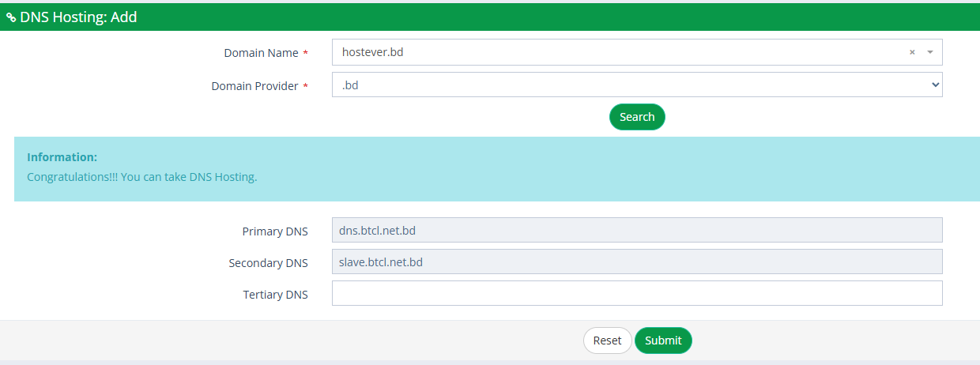This screenshot has width=980, height=365.
Task: Click the Information heading in the alert
Action: coord(62,157)
